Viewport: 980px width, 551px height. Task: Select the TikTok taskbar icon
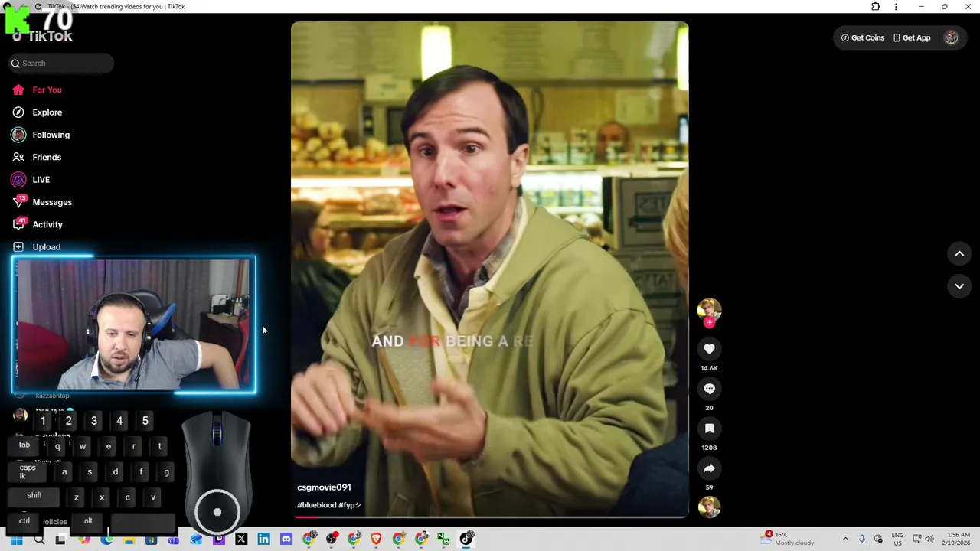(x=466, y=539)
